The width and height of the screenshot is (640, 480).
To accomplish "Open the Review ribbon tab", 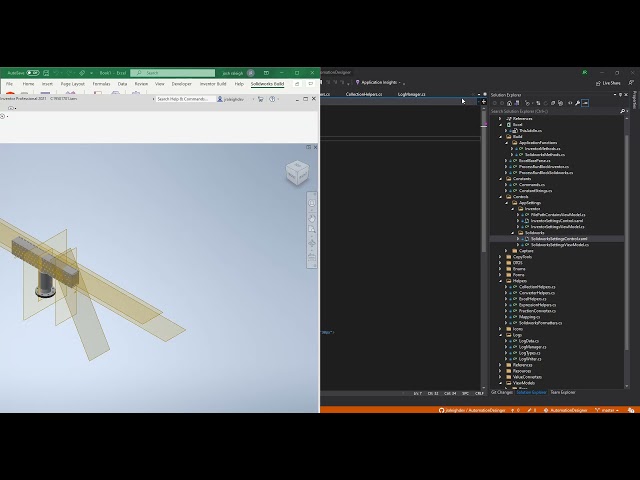I will (x=141, y=84).
